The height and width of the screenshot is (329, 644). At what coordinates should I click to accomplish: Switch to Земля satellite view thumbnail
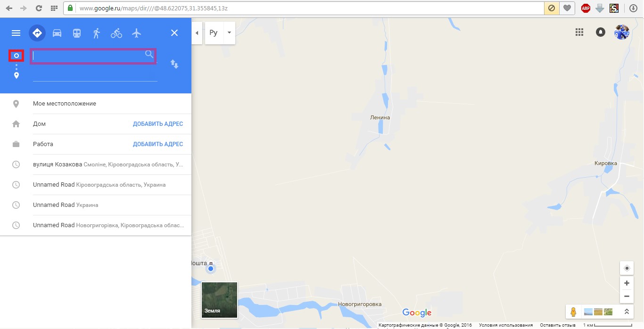pyautogui.click(x=219, y=300)
